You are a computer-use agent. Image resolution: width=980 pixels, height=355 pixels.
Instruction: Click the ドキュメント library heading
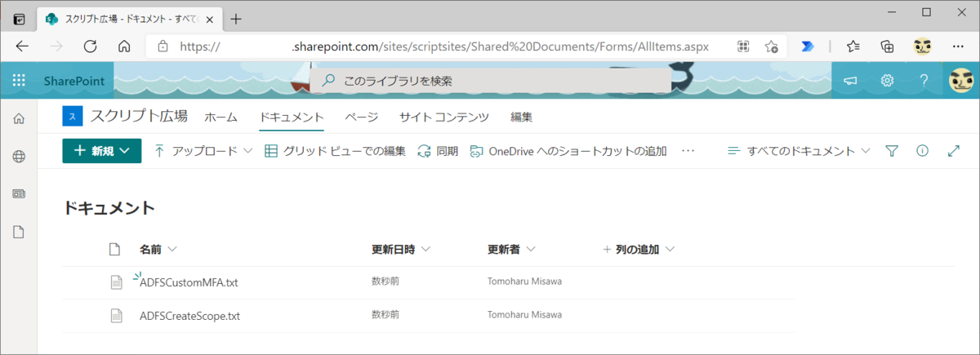(109, 207)
